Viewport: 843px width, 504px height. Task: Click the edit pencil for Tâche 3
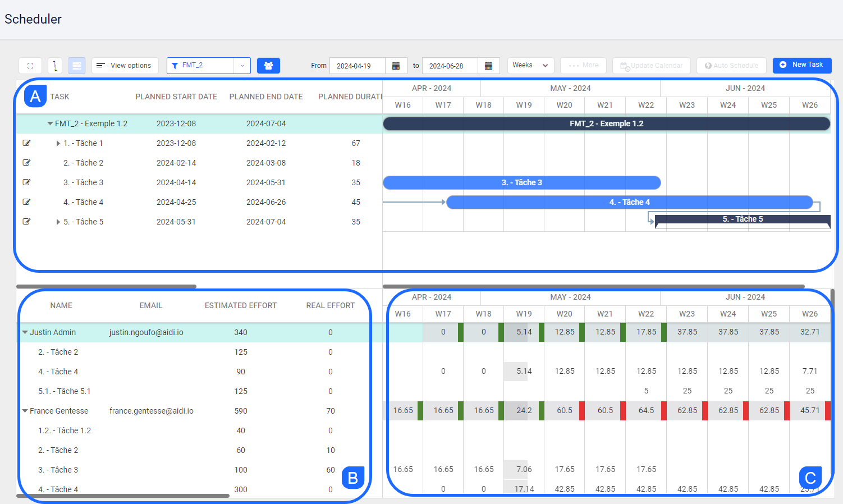coord(26,182)
